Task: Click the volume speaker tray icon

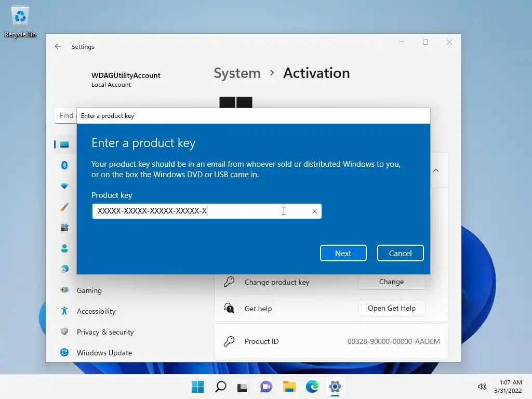Action: (482, 387)
